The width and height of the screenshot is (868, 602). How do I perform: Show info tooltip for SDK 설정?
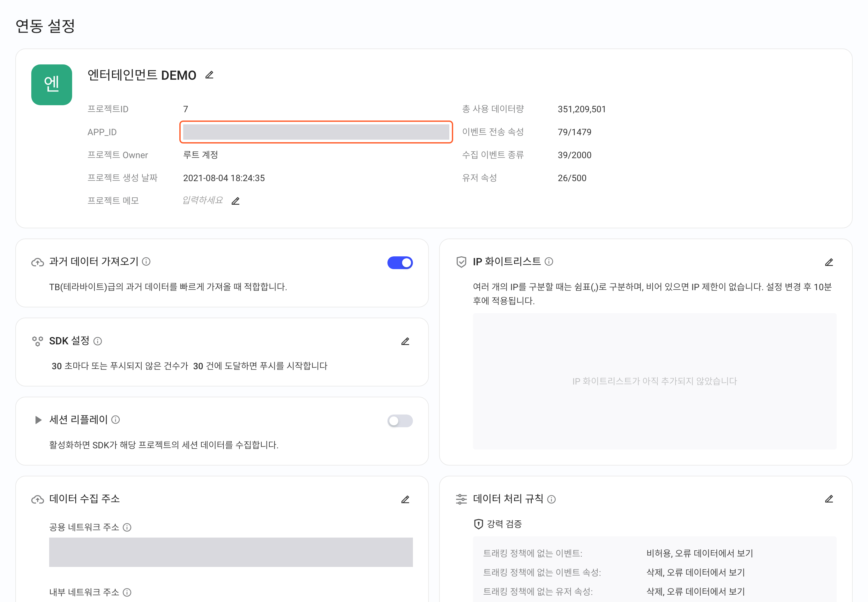[98, 341]
